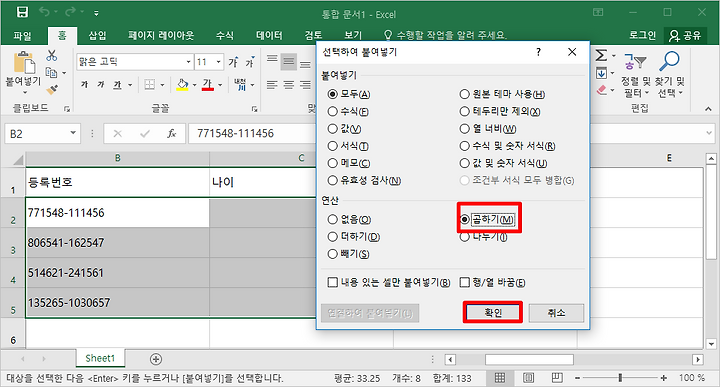Click the Copy icon in clipboard group
The height and width of the screenshot is (387, 720).
coord(51,73)
